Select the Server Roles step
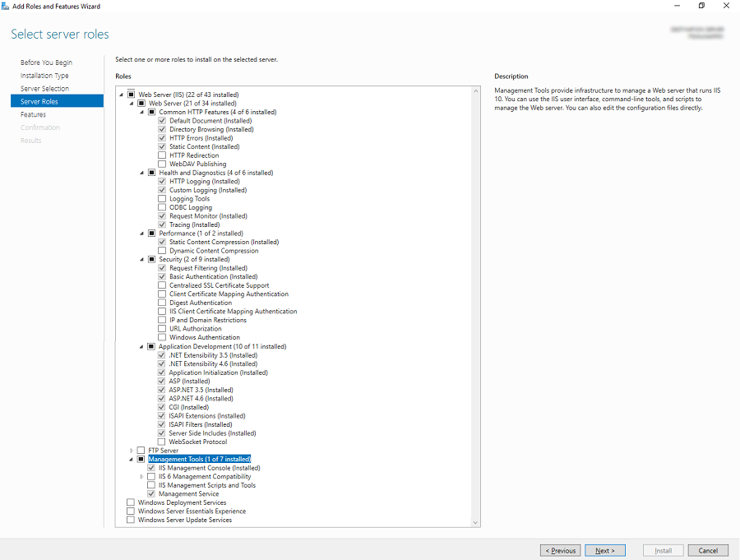 pyautogui.click(x=57, y=101)
